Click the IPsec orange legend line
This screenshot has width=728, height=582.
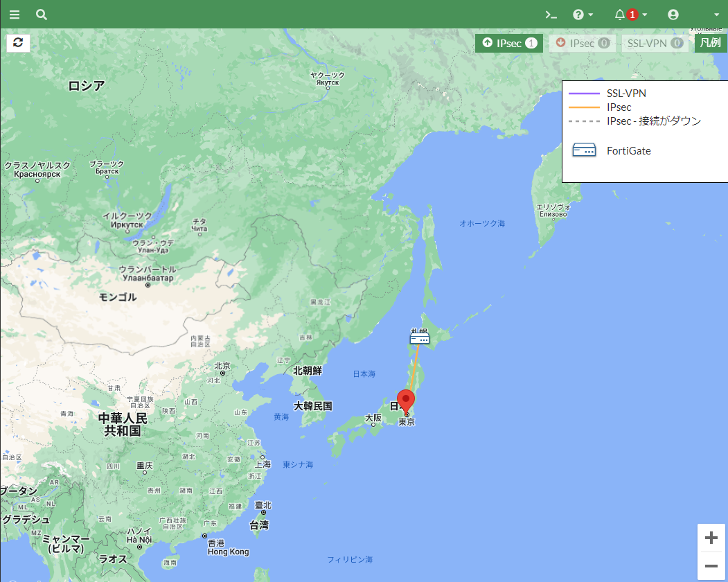pyautogui.click(x=584, y=107)
